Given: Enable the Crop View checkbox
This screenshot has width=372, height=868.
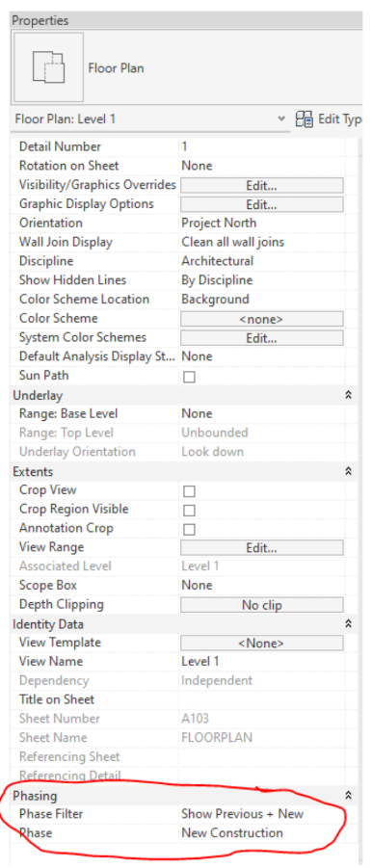Looking at the screenshot, I should pos(189,491).
